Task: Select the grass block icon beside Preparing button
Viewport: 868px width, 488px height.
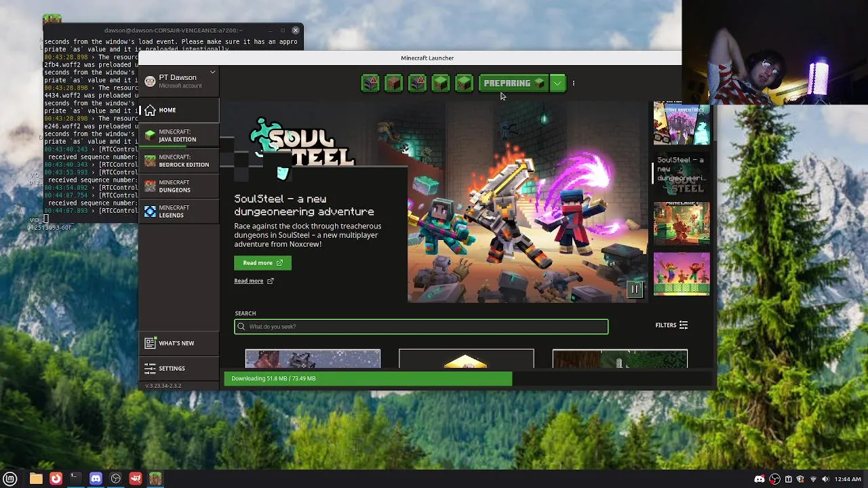Action: pyautogui.click(x=464, y=83)
